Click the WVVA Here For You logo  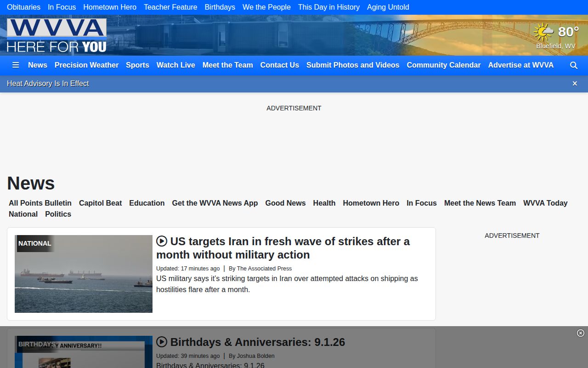pyautogui.click(x=57, y=35)
